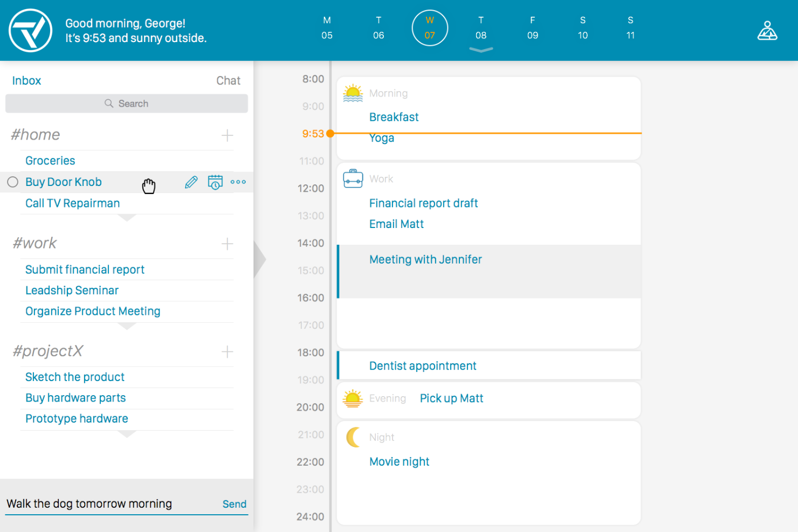The height and width of the screenshot is (532, 798).
Task: Click the #work category heading
Action: pyautogui.click(x=35, y=243)
